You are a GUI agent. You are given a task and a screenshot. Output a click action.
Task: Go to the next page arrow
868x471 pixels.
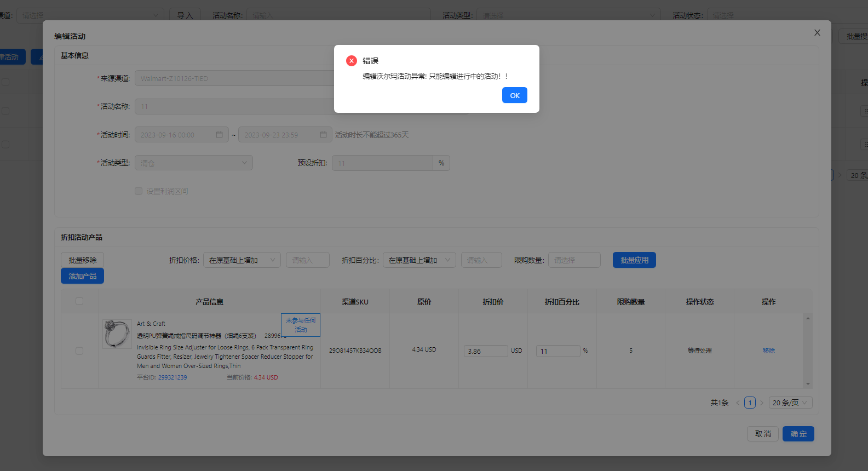[762, 403]
